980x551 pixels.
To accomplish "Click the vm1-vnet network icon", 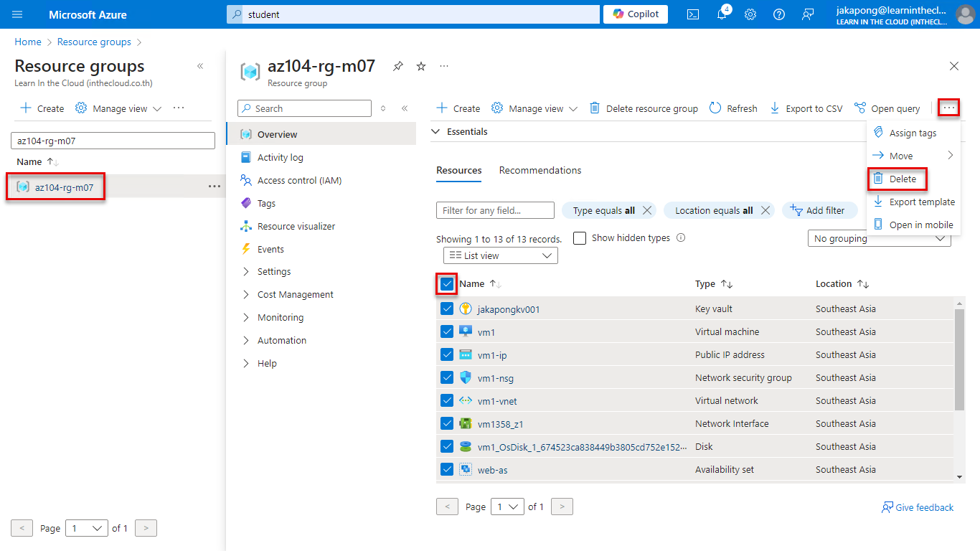I will click(466, 401).
